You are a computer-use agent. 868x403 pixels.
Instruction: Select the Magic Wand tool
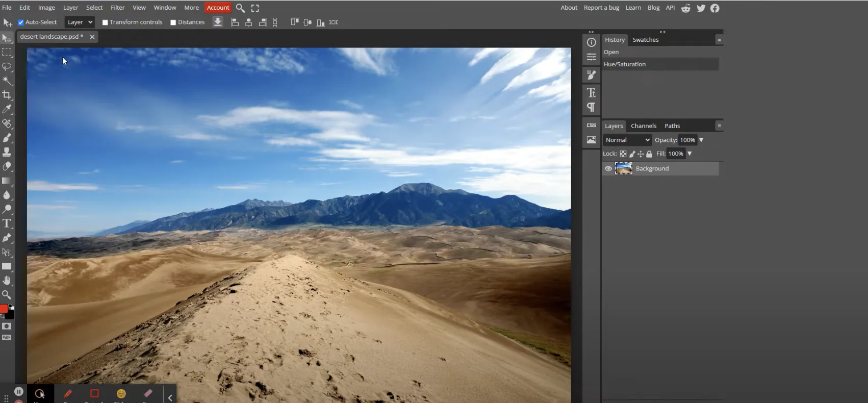[7, 81]
